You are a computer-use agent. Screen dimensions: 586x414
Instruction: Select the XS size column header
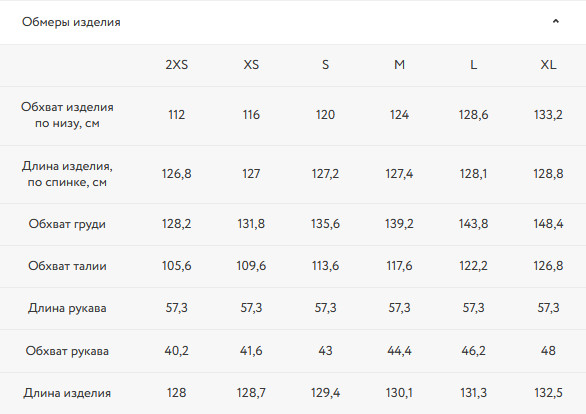point(251,65)
